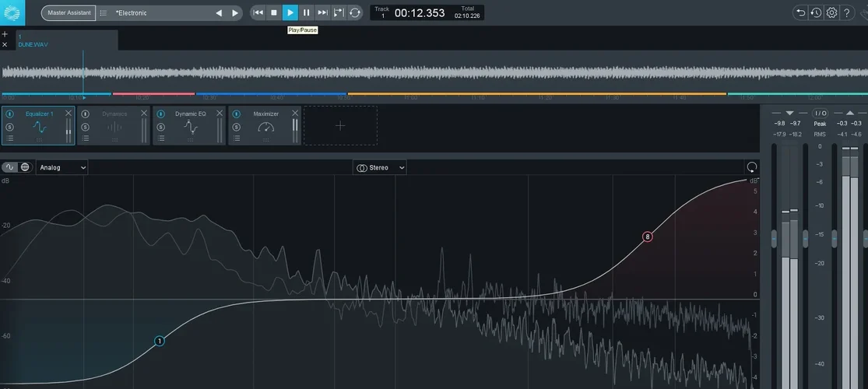868x389 pixels.
Task: Solo the Dynamic EQ module
Action: 161,126
